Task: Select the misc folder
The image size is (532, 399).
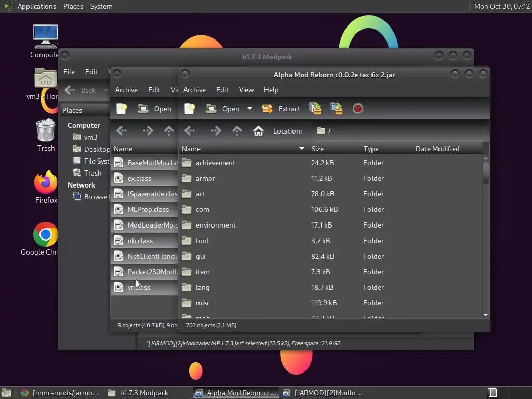Action: click(330, 303)
